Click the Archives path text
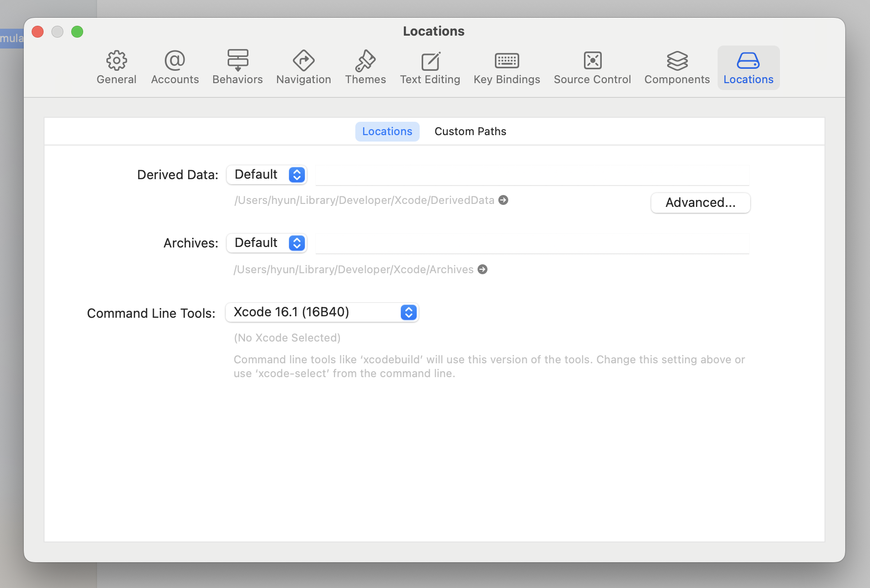 tap(353, 269)
